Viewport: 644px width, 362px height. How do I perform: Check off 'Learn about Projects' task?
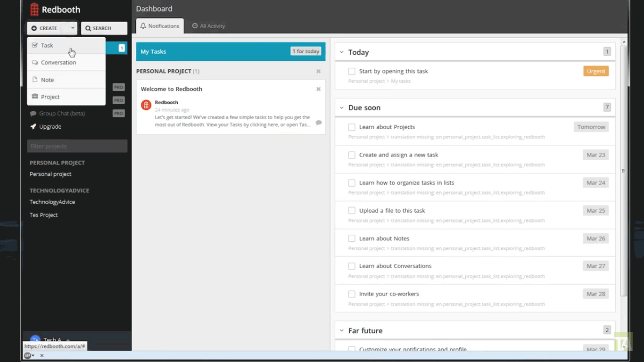(352, 127)
